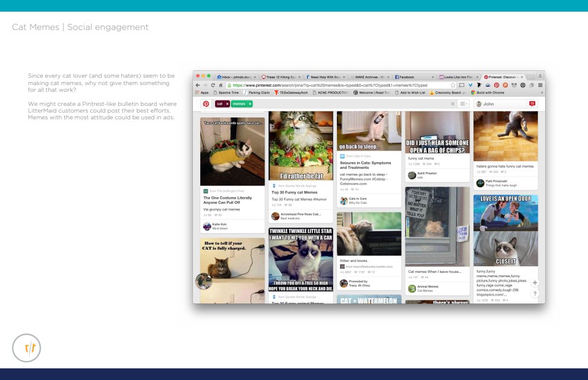Open the categories menu next to search
Image resolution: width=588 pixels, height=380 pixels.
(x=464, y=104)
